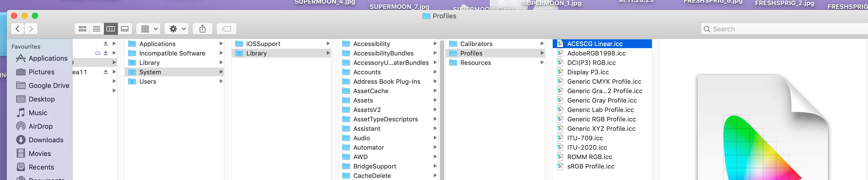
Task: Expand AWD folder arrow
Action: tap(435, 157)
